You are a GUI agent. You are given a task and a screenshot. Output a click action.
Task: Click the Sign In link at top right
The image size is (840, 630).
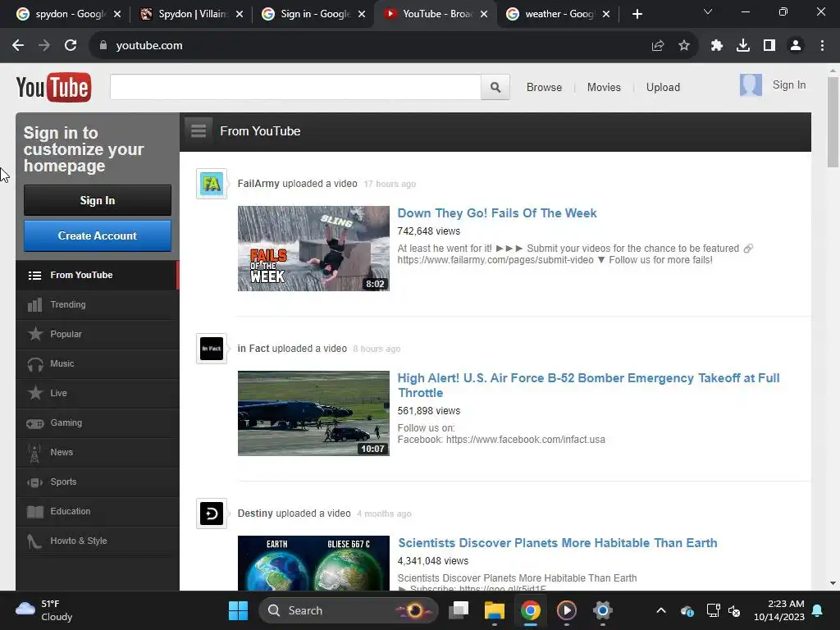[x=788, y=85]
